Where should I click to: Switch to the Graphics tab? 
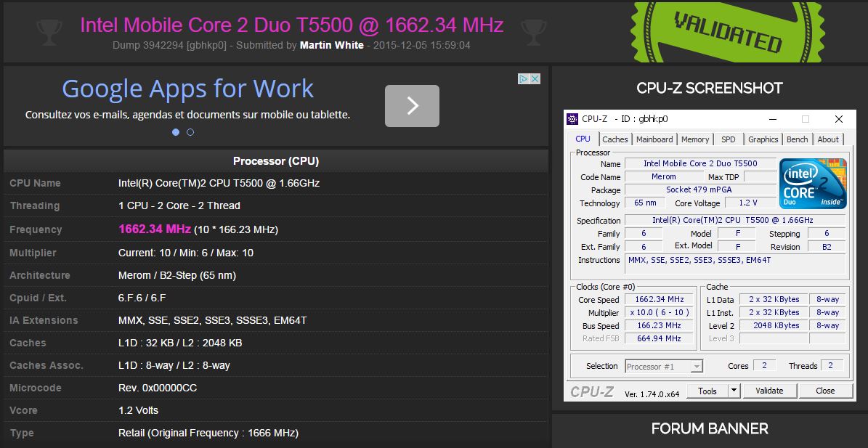pyautogui.click(x=763, y=139)
